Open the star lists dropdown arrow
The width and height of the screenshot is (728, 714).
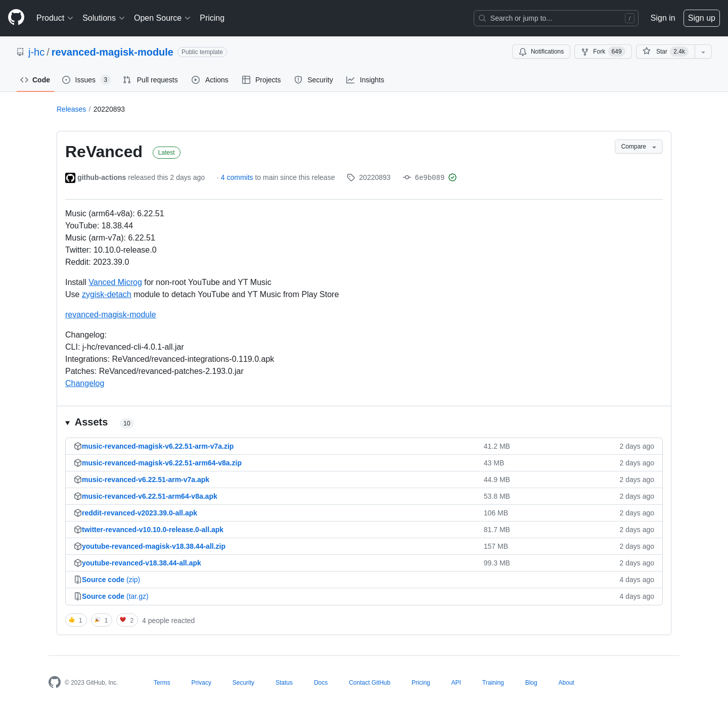tap(703, 52)
